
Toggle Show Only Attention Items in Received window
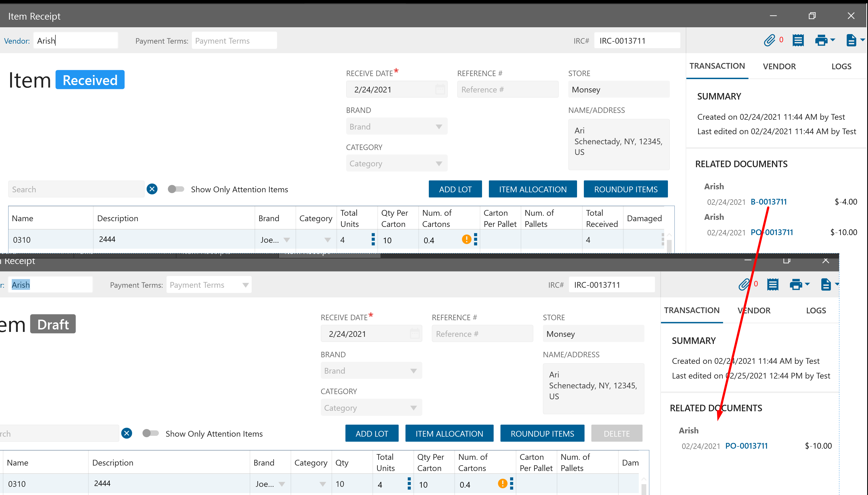pyautogui.click(x=176, y=189)
